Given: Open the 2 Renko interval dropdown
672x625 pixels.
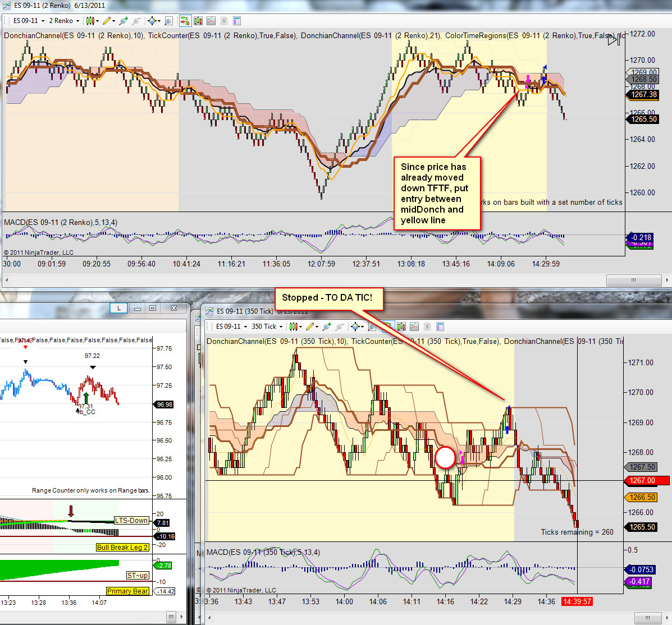Looking at the screenshot, I should 64,21.
